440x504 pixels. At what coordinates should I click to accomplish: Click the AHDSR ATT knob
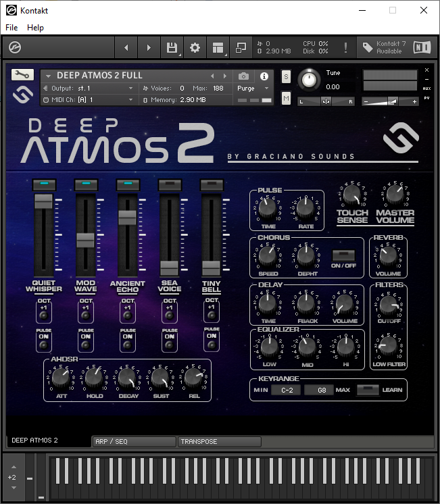tap(61, 378)
